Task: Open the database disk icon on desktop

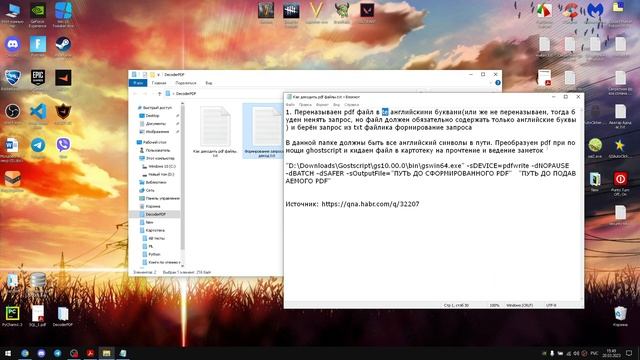Action: pos(38,280)
